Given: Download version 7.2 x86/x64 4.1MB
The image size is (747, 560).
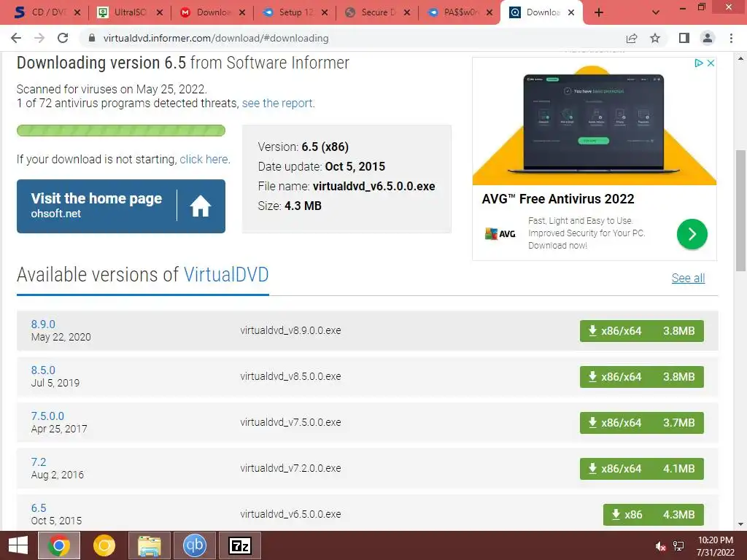Looking at the screenshot, I should point(642,469).
